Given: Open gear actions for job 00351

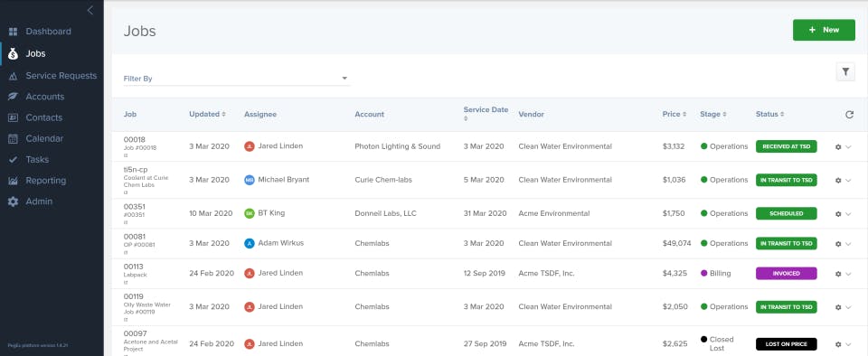Looking at the screenshot, I should coord(838,213).
